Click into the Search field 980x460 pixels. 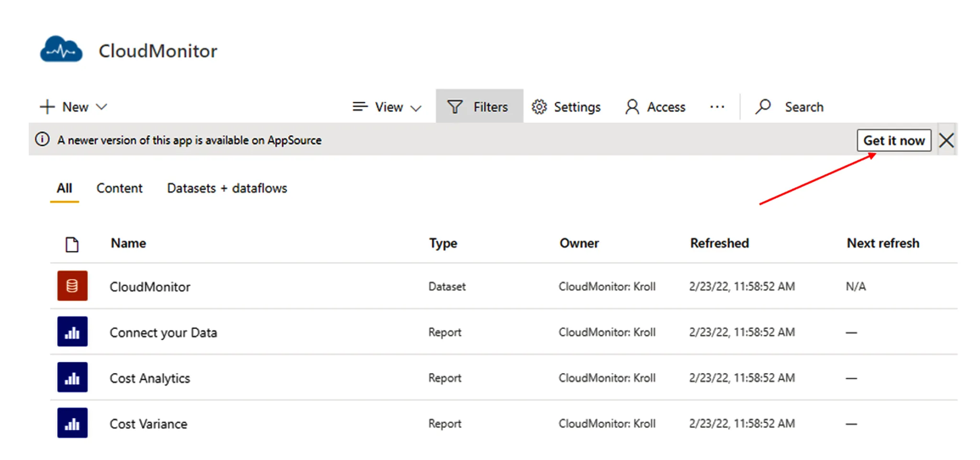coord(804,107)
